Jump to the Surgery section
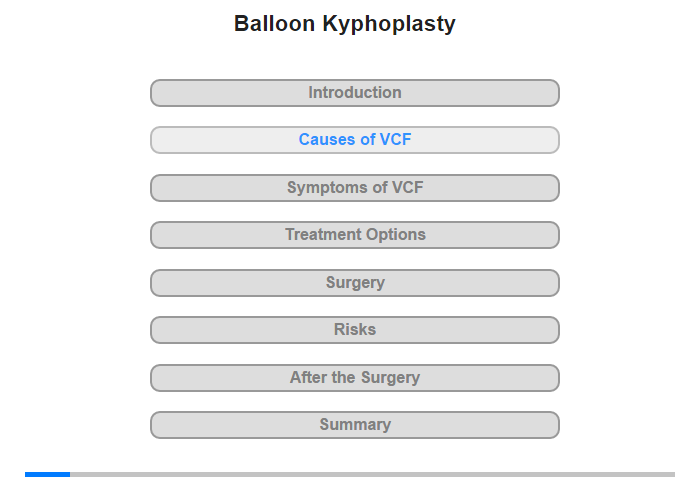Screen dimensions: 700x480 point(354,283)
